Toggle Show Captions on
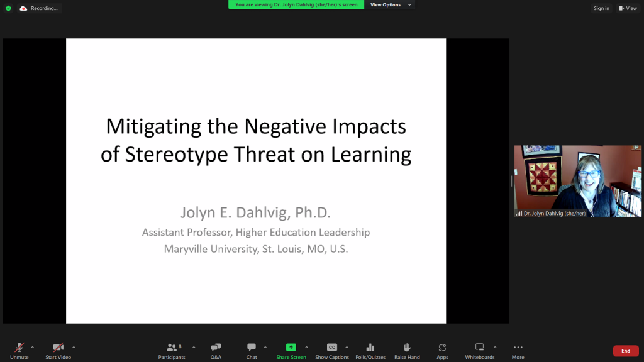This screenshot has height=362, width=644. [331, 351]
